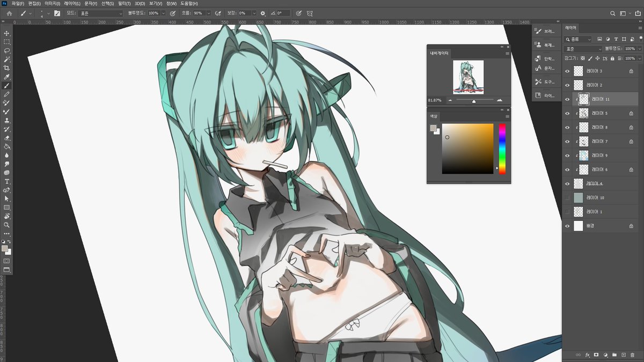Select the Lasso tool
644x362 pixels.
(x=7, y=50)
